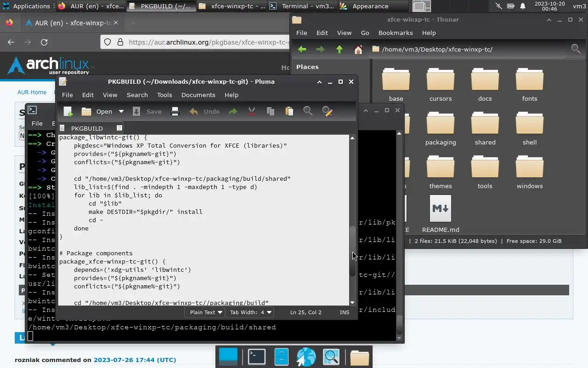The image size is (588, 368).
Task: Select the base folder in Thunar
Action: click(x=396, y=85)
